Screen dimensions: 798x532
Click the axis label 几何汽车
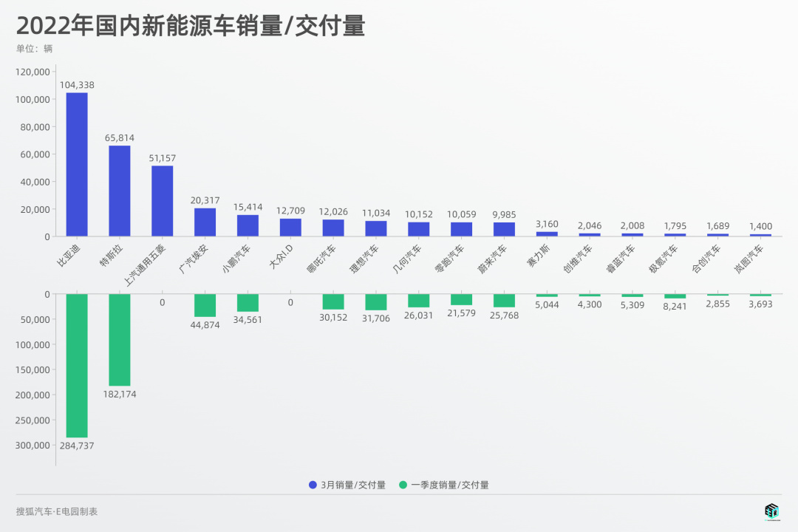pyautogui.click(x=407, y=259)
